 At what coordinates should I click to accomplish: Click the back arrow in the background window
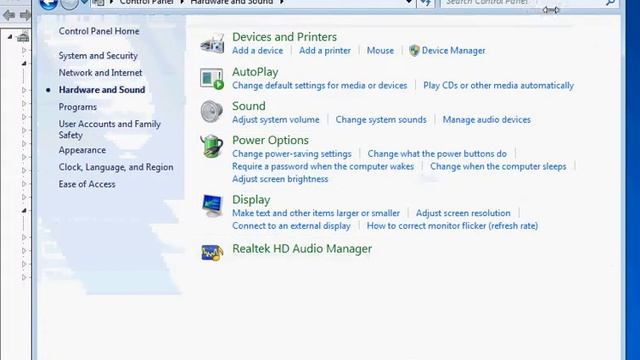click(x=9, y=16)
